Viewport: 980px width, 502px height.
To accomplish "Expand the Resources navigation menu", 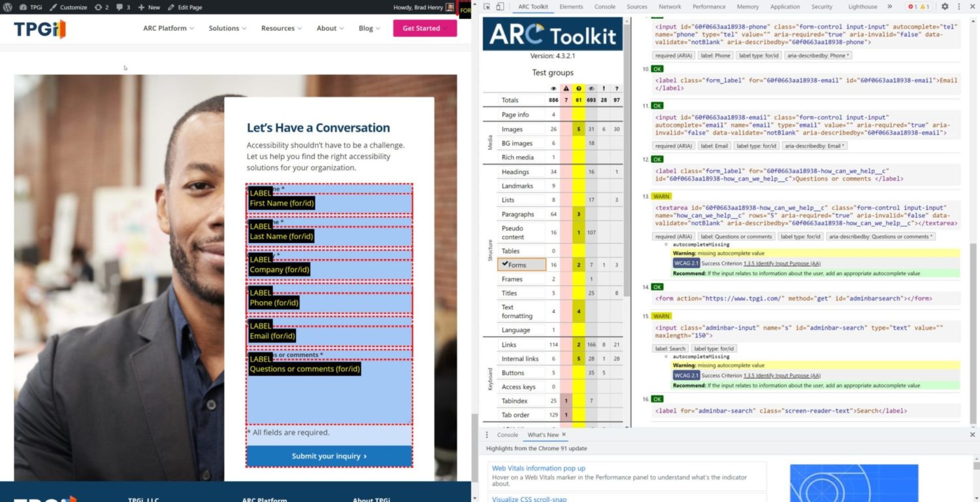I will tap(282, 28).
